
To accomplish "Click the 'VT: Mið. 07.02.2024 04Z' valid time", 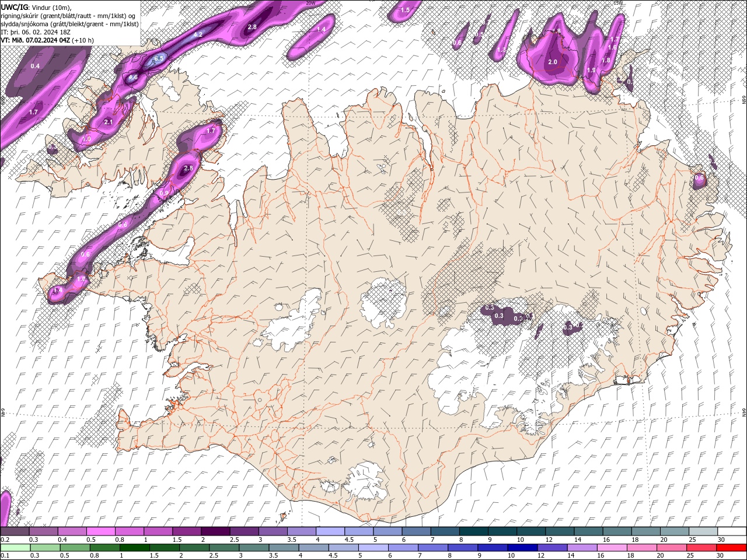I will [x=34, y=40].
